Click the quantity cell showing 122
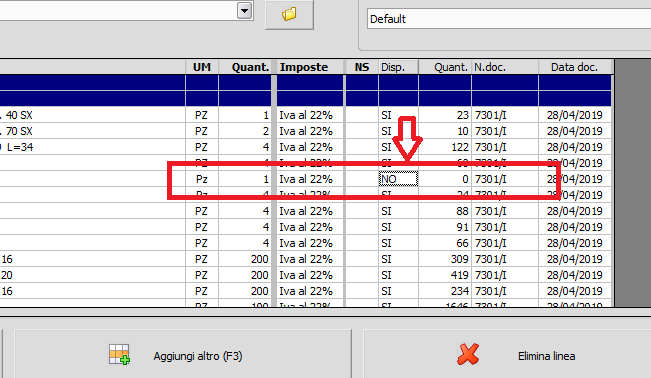 [445, 147]
